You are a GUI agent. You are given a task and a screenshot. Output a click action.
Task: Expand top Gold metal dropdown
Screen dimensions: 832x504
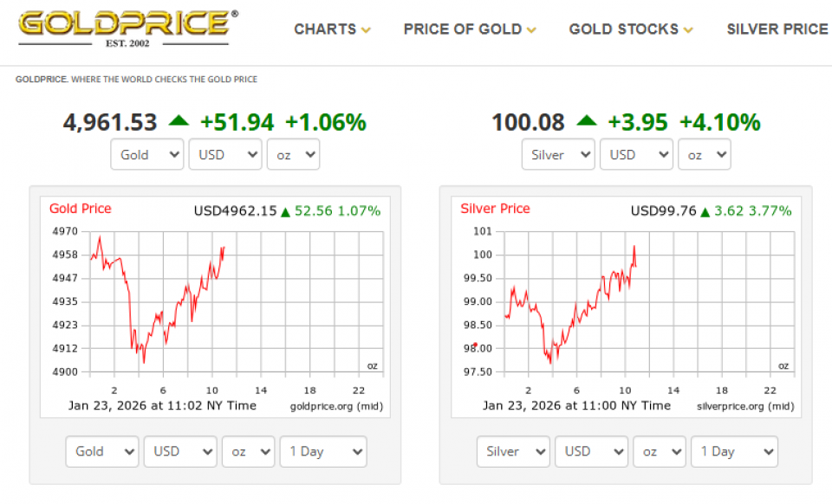pos(147,155)
